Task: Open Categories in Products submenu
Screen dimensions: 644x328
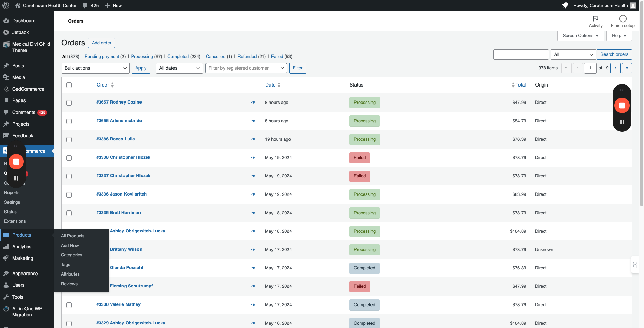Action: (71, 255)
